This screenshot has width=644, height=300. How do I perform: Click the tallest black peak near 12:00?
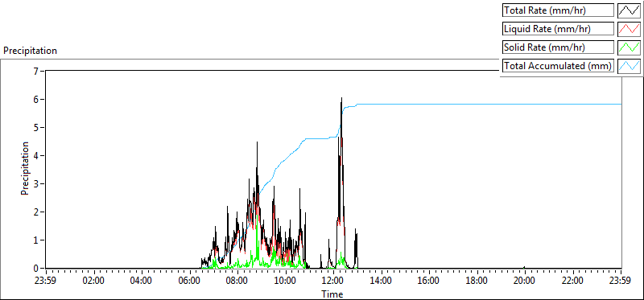coord(341,99)
